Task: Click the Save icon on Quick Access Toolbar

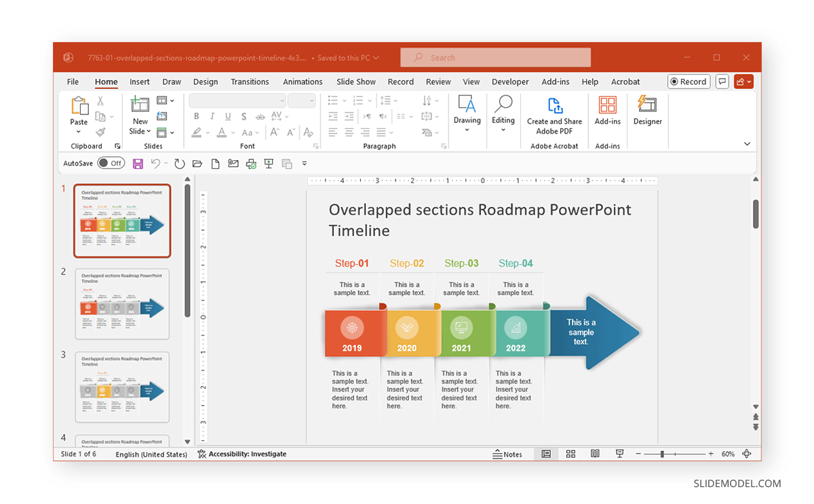Action: point(138,163)
